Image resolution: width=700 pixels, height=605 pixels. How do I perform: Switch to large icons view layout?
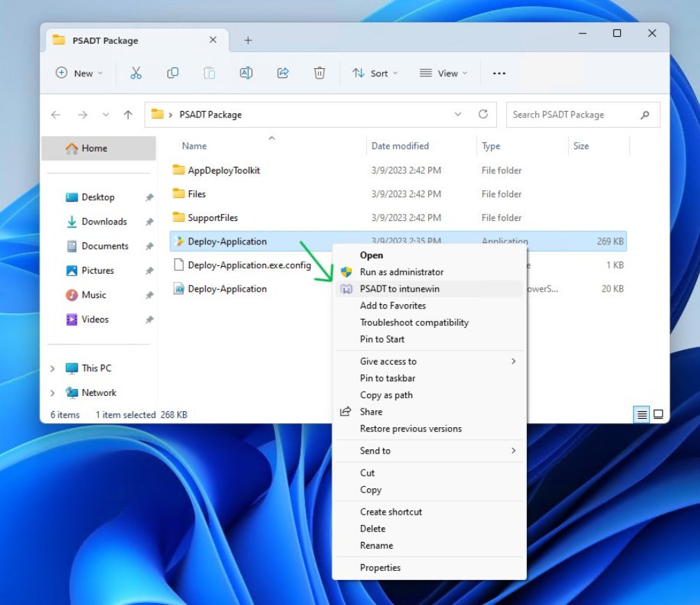click(658, 415)
